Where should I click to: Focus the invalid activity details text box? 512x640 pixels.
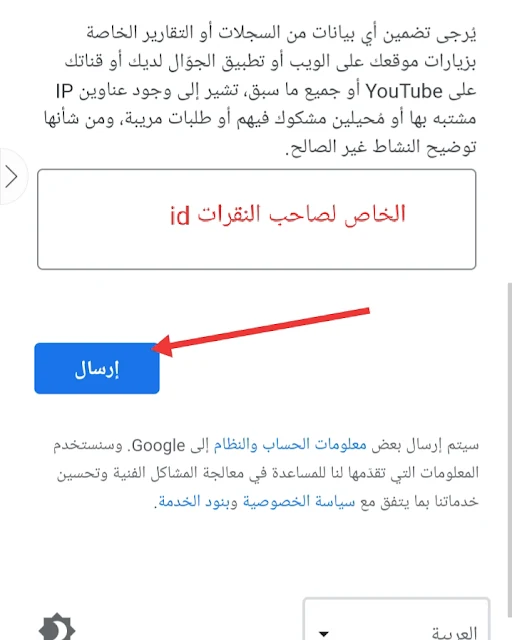[256, 219]
